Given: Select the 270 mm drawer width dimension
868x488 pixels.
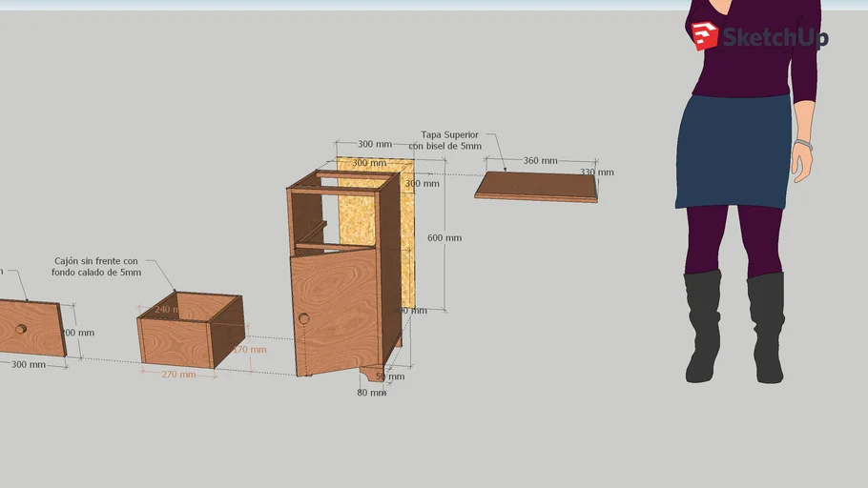Looking at the screenshot, I should [178, 375].
